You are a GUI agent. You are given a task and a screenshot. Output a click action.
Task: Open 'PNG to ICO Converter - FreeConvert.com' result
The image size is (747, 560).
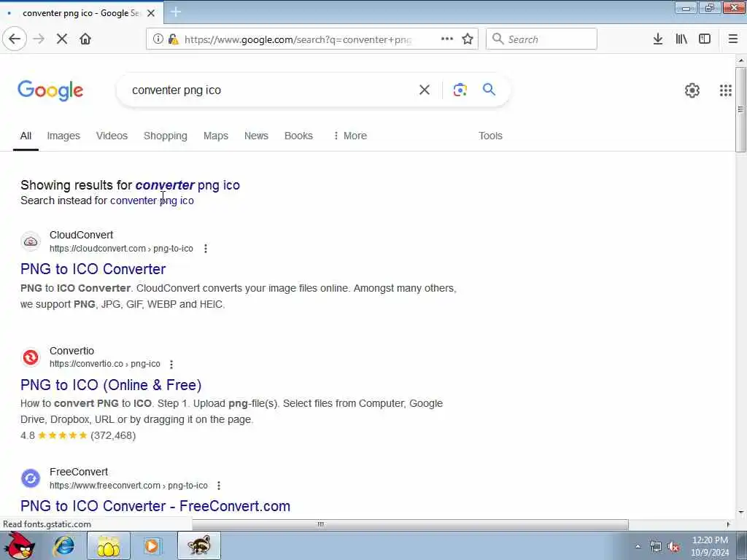click(x=155, y=506)
